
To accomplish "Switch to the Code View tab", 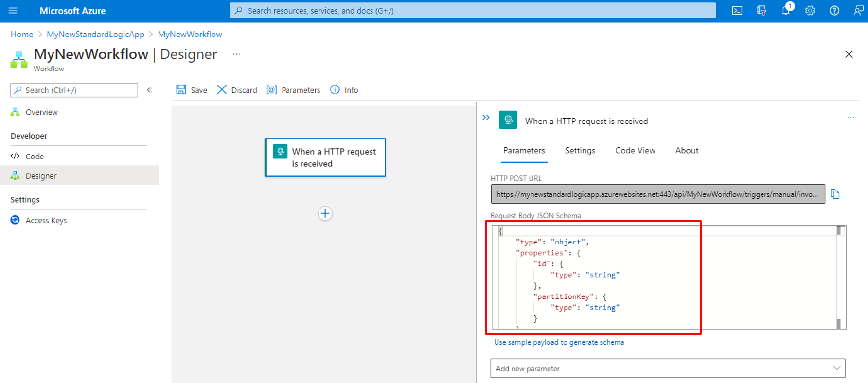I will (635, 151).
